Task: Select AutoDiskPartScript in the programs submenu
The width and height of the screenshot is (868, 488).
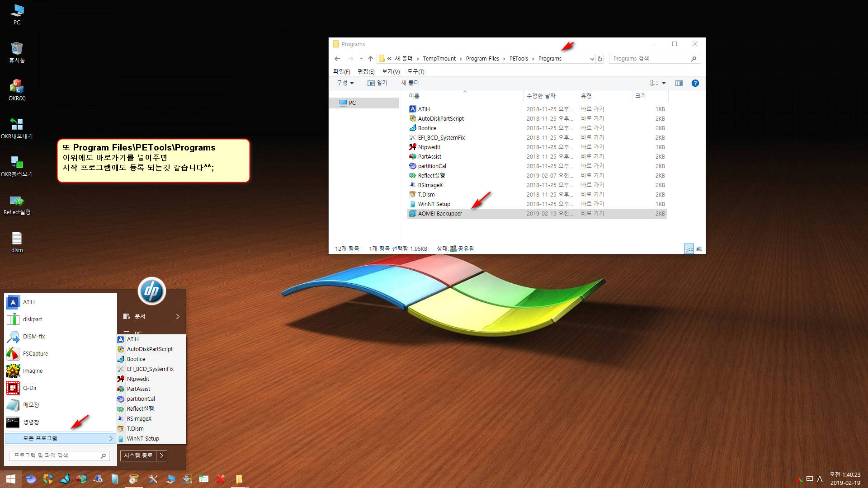Action: coord(151,349)
